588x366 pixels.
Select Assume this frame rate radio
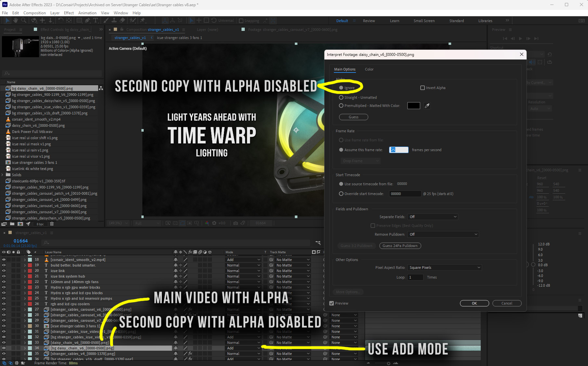(341, 150)
